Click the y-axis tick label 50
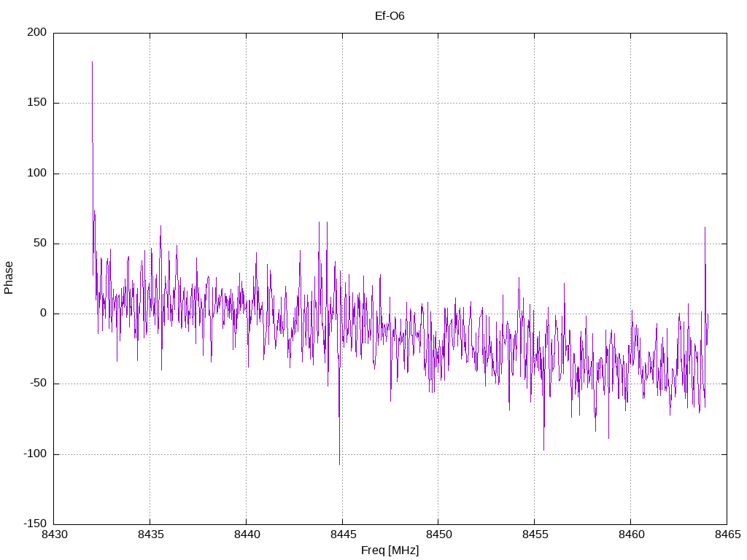 40,243
